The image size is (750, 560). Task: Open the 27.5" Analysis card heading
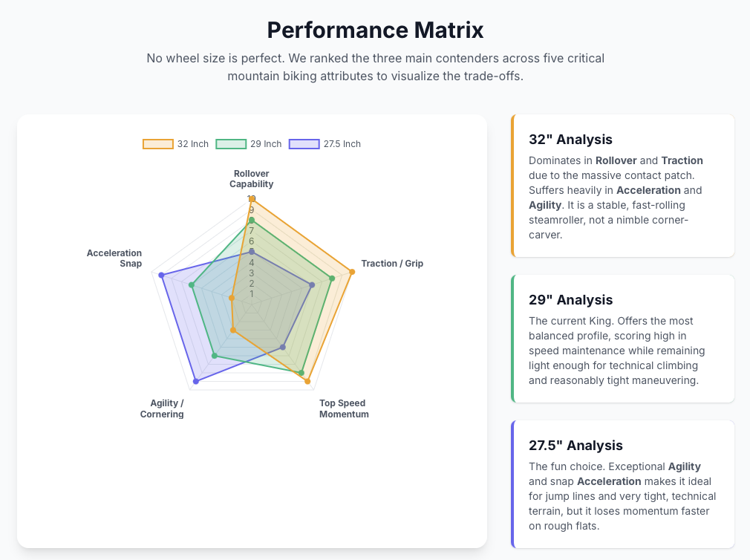click(575, 446)
